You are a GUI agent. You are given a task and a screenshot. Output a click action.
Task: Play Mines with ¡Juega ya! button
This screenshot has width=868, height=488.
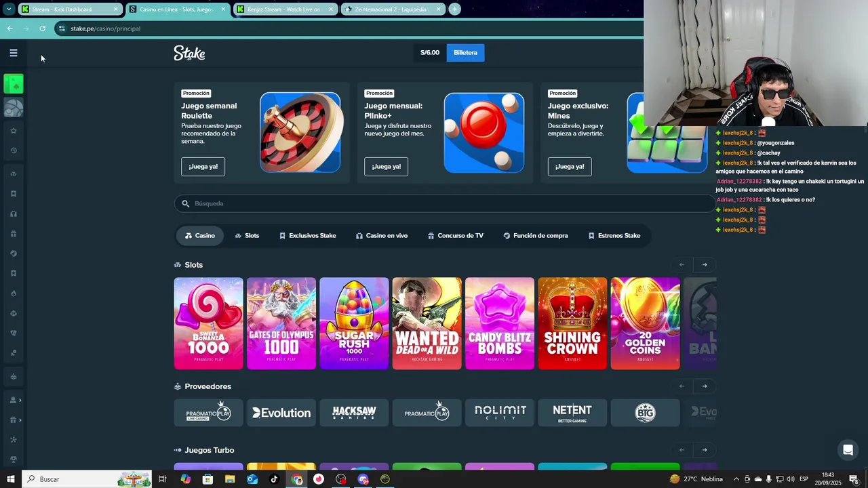(x=570, y=167)
